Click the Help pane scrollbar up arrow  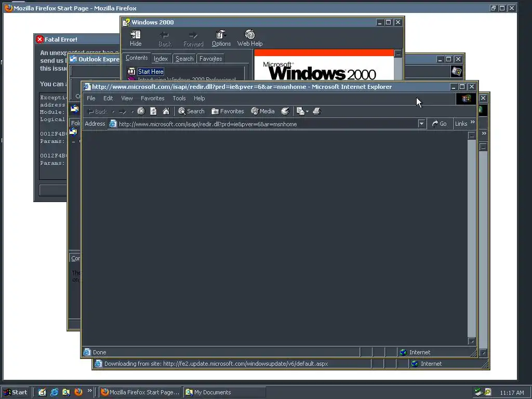click(x=398, y=54)
